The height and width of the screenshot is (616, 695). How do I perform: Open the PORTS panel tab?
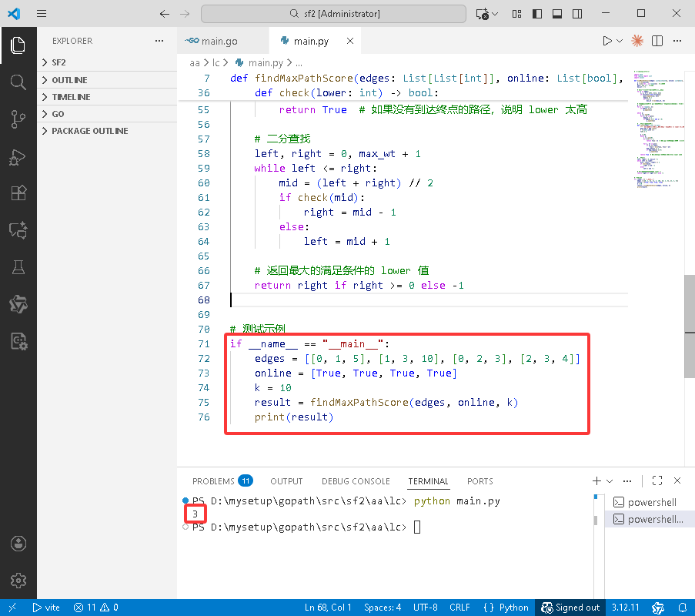(x=480, y=481)
